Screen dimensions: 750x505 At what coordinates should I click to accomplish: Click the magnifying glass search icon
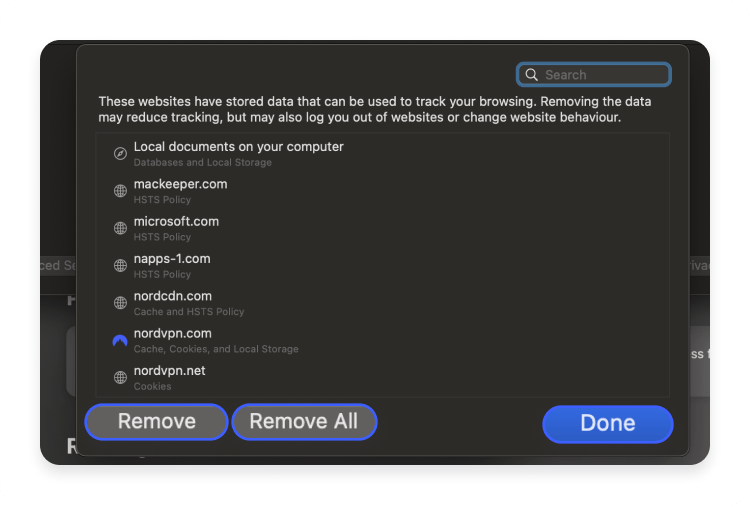tap(531, 75)
